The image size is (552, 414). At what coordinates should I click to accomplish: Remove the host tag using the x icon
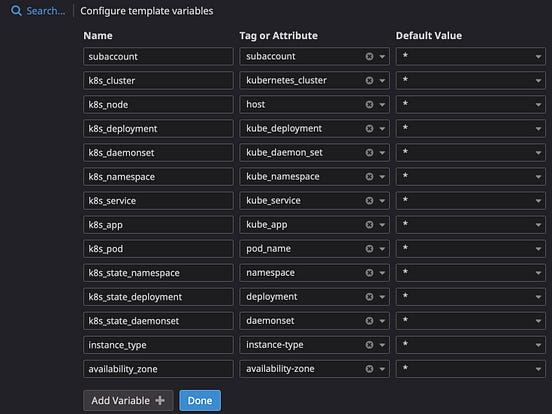tap(369, 105)
